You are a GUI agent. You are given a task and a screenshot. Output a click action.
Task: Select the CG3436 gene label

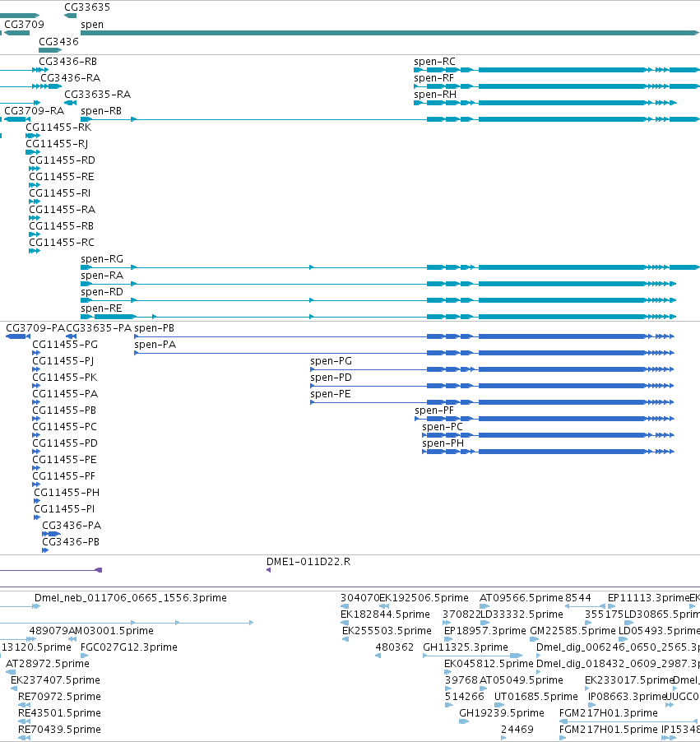pos(58,42)
